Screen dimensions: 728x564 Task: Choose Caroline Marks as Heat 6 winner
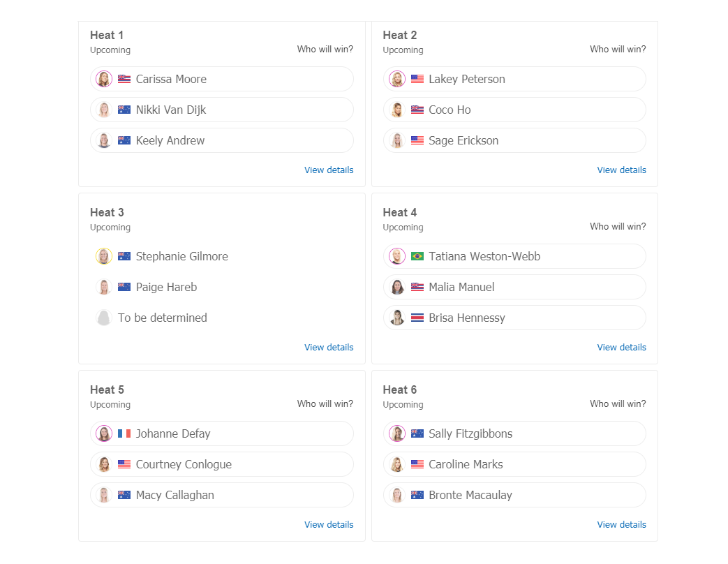(x=514, y=464)
